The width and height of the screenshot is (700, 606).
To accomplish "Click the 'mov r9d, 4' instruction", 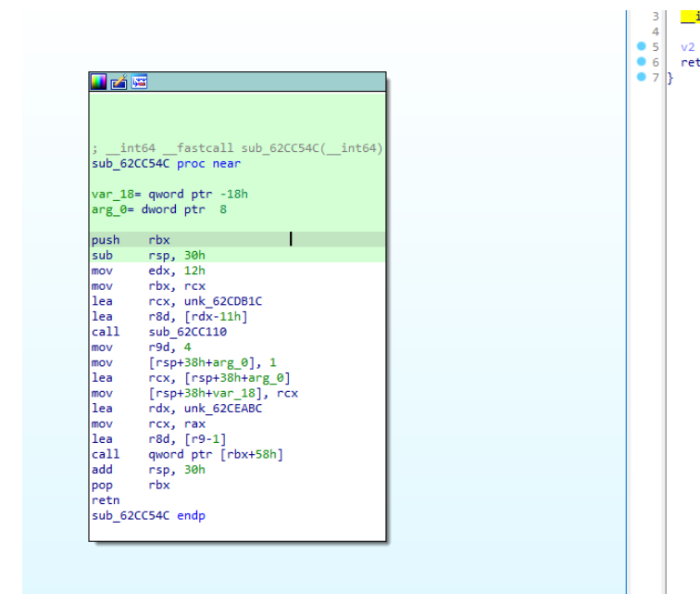I will (x=141, y=347).
